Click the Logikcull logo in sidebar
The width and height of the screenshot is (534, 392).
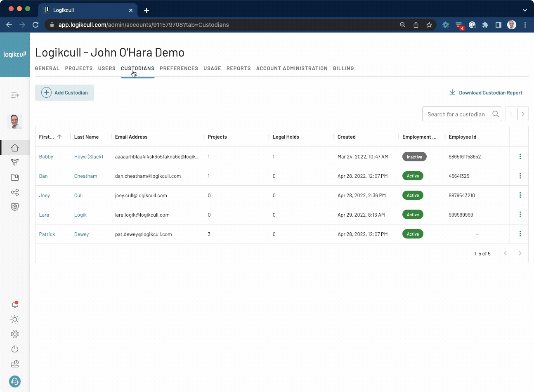(15, 54)
